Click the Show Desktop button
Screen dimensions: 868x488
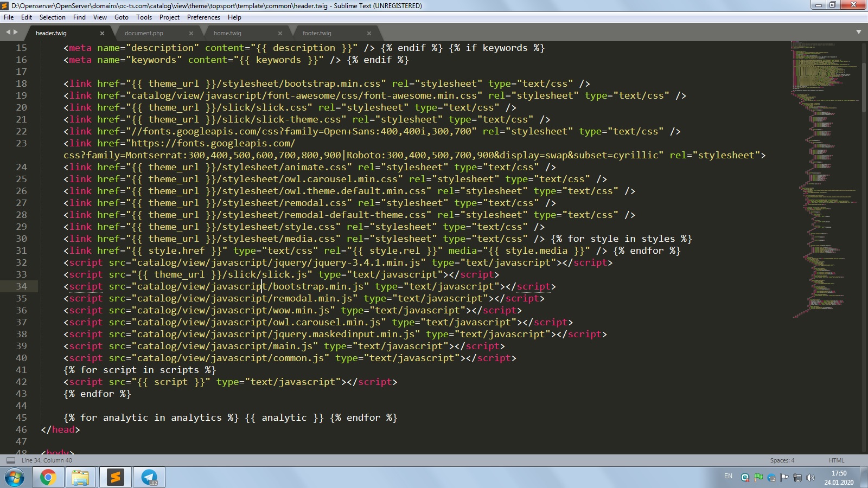click(x=864, y=478)
